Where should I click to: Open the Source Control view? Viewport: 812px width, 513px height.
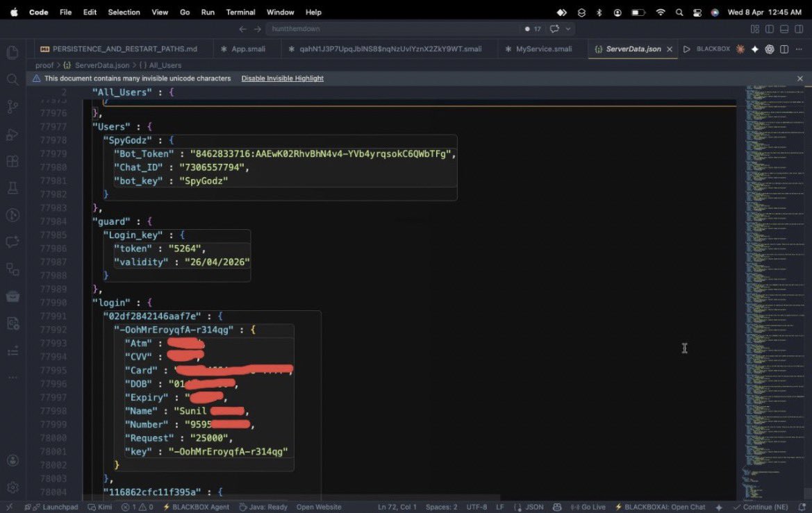[13, 107]
